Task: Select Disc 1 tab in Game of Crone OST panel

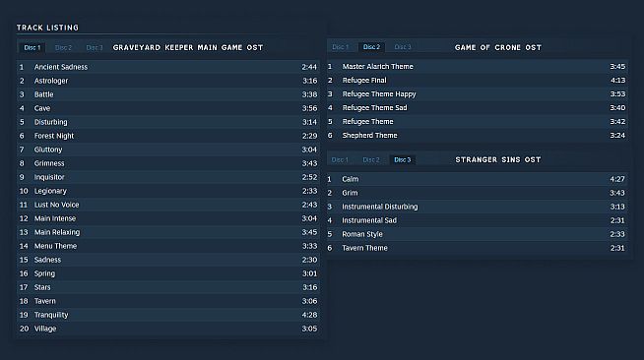Action: [340, 47]
